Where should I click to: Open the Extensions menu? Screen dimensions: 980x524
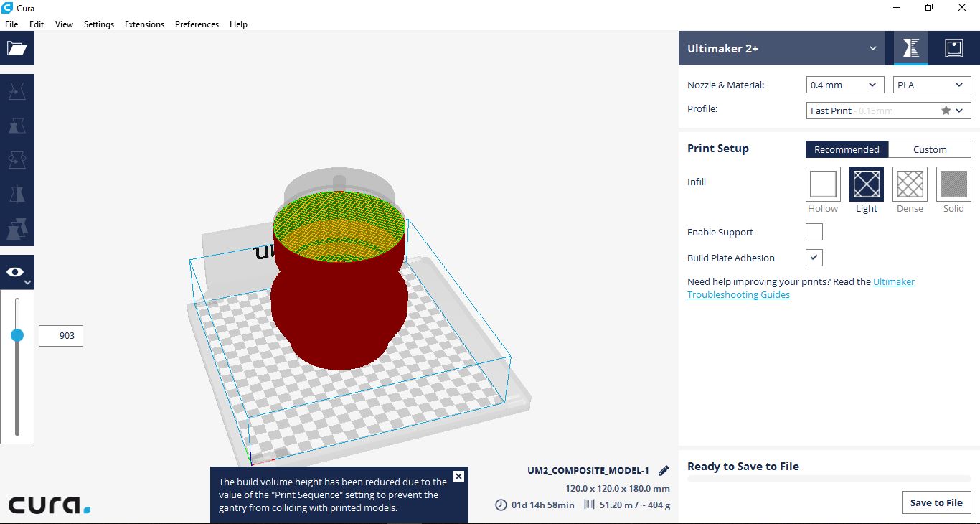(144, 24)
